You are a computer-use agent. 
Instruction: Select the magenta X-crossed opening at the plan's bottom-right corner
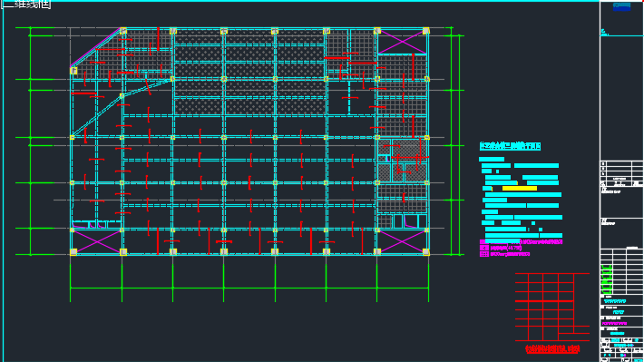(x=402, y=241)
